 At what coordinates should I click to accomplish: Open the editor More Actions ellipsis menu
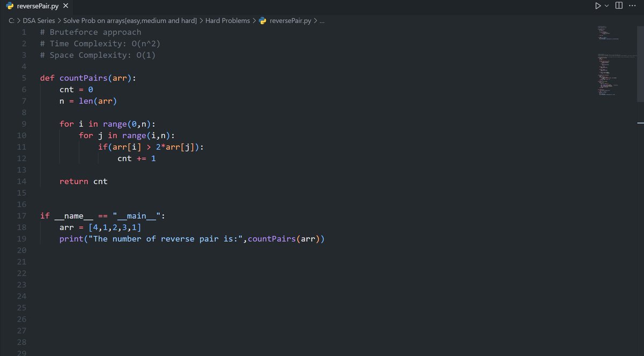632,6
